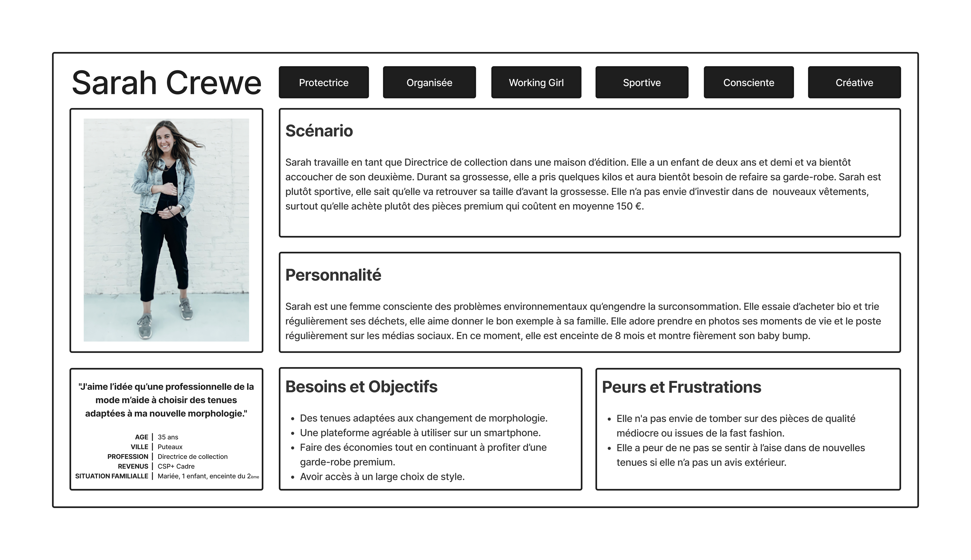Click the AGE label
This screenshot has width=971, height=560.
[x=141, y=437]
